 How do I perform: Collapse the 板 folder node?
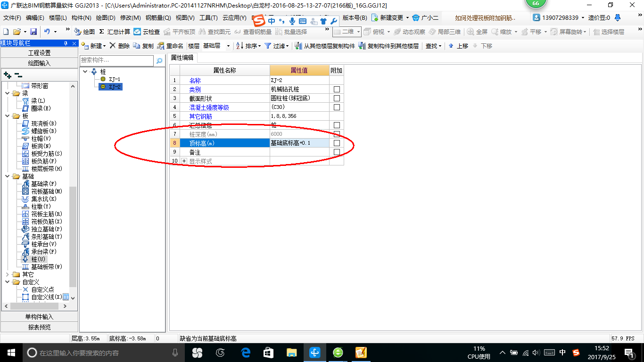[8, 116]
